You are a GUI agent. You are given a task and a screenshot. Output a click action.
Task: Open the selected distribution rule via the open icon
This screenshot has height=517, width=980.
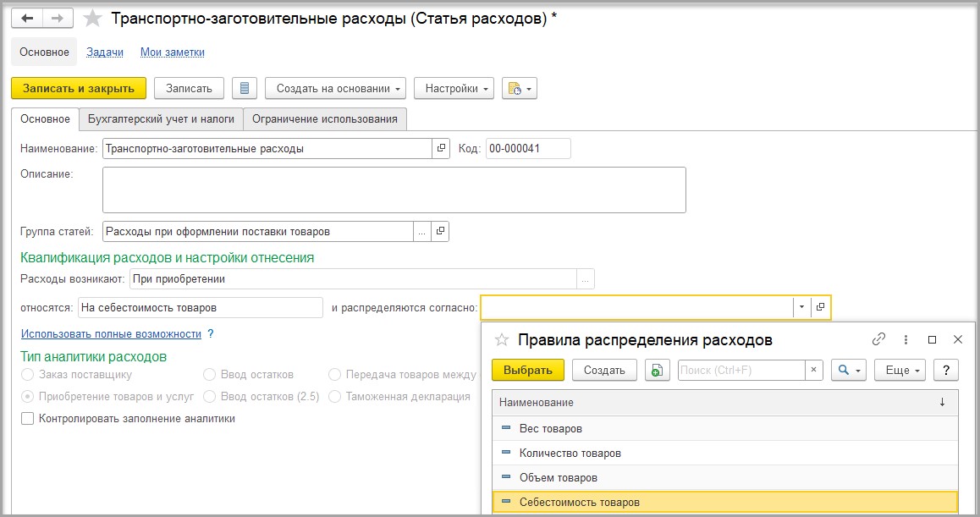click(x=821, y=307)
